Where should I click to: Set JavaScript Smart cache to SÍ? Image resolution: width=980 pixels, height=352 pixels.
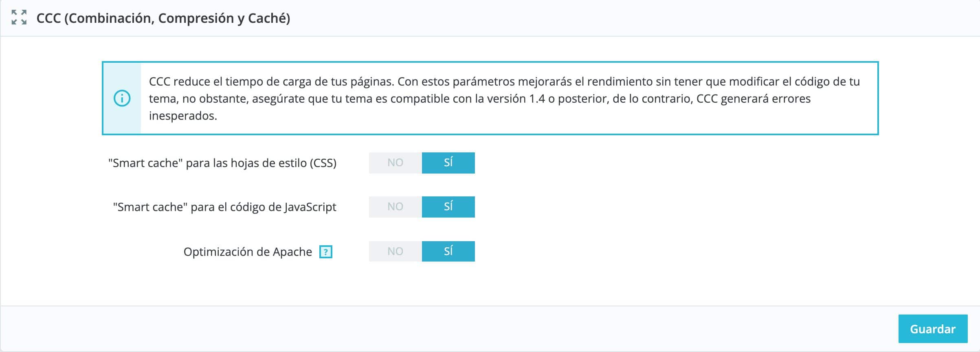[448, 207]
